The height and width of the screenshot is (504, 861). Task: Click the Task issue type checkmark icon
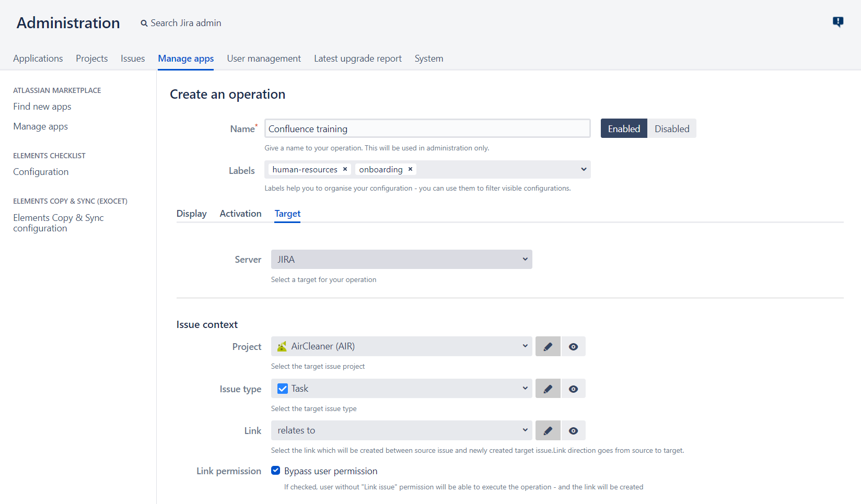point(282,388)
